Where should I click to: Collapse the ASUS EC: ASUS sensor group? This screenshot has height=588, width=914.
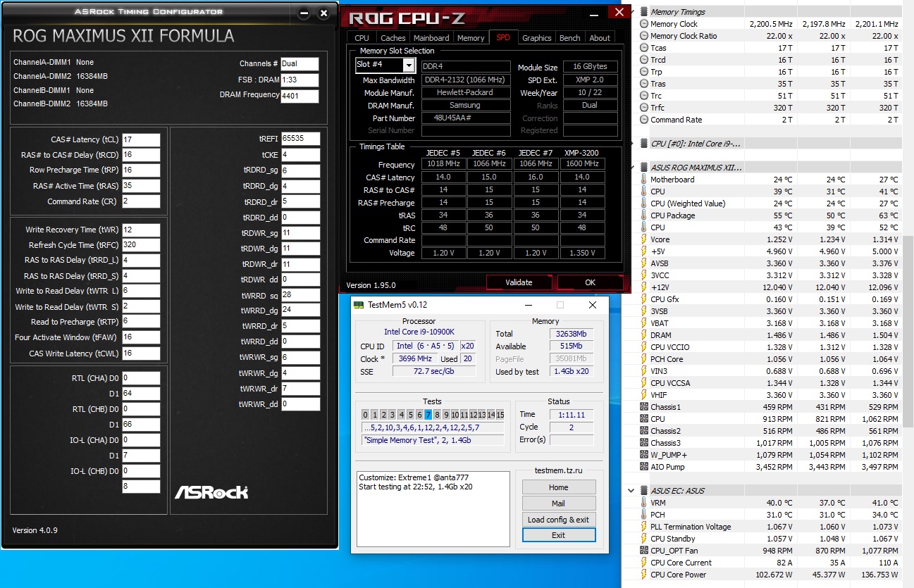[631, 491]
